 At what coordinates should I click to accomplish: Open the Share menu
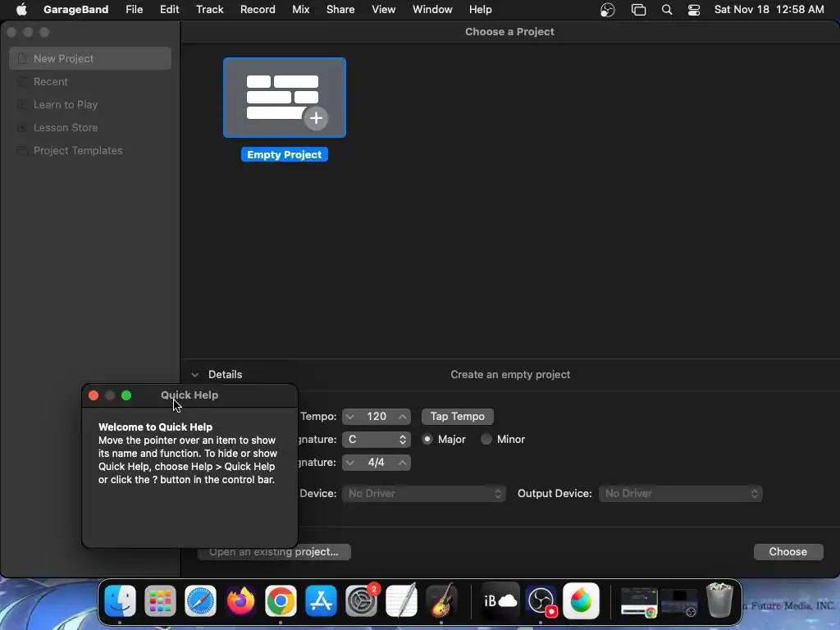click(x=340, y=10)
